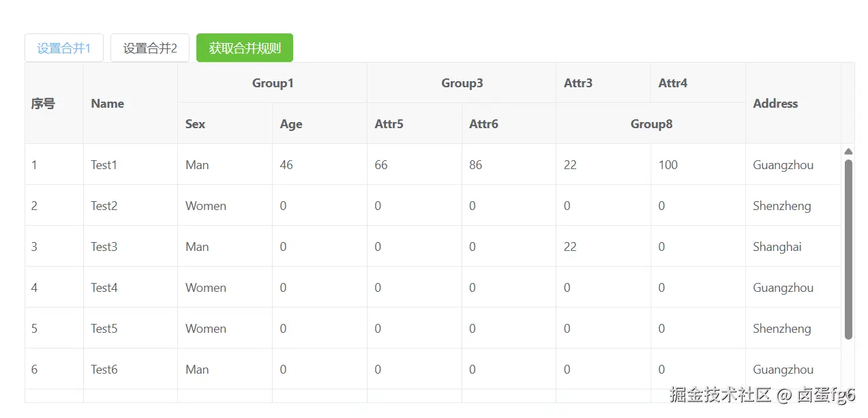Image resolution: width=868 pixels, height=418 pixels.
Task: Select the Sex sub-header cell
Action: point(195,124)
